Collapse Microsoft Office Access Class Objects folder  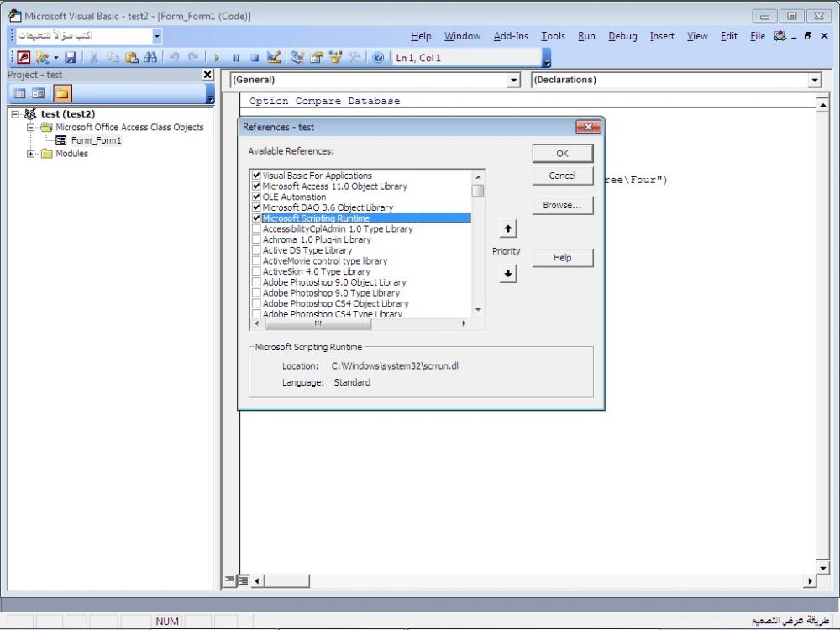point(30,128)
